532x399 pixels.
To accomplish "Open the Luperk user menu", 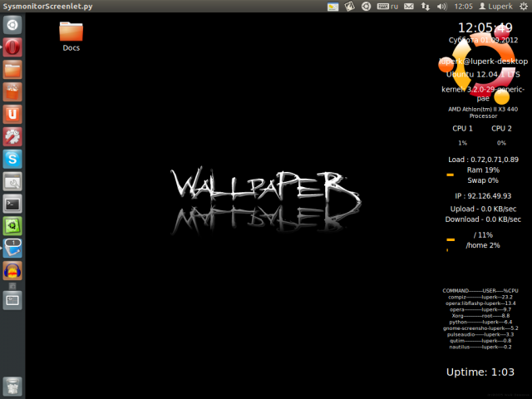I will pos(496,7).
